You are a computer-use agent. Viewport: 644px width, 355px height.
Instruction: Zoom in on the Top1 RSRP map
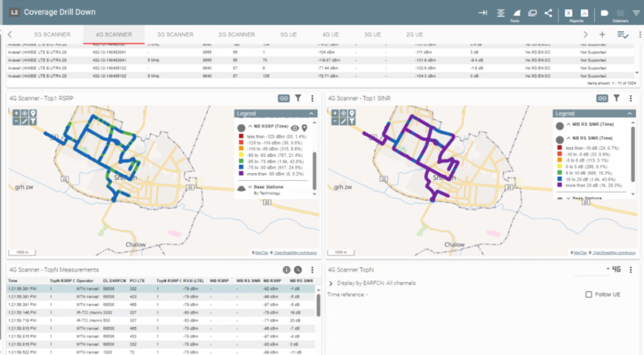[x=16, y=113]
